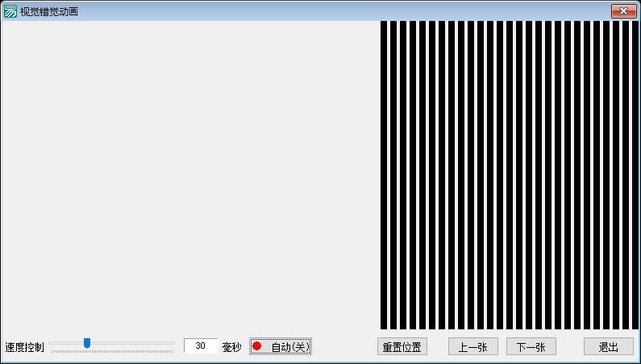This screenshot has width=641, height=364.
Task: Click the red dot on the 自动 toggle
Action: pyautogui.click(x=257, y=346)
